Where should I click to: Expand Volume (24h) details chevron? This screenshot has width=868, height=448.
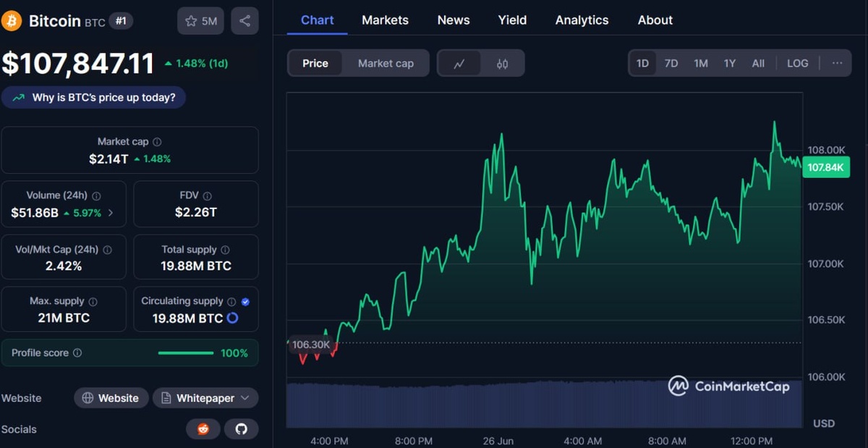pyautogui.click(x=111, y=214)
